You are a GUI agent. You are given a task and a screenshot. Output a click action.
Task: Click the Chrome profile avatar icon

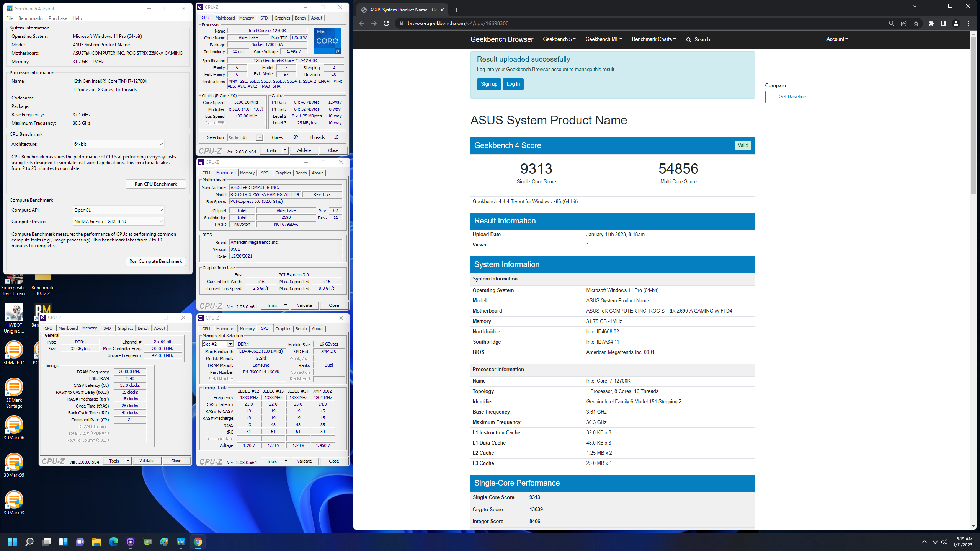tap(956, 23)
